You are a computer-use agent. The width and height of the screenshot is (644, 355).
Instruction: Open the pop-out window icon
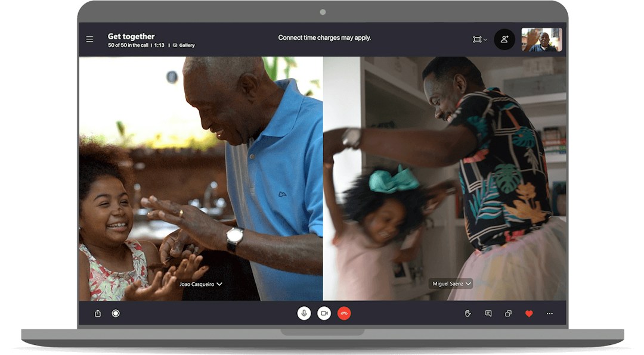(x=509, y=313)
